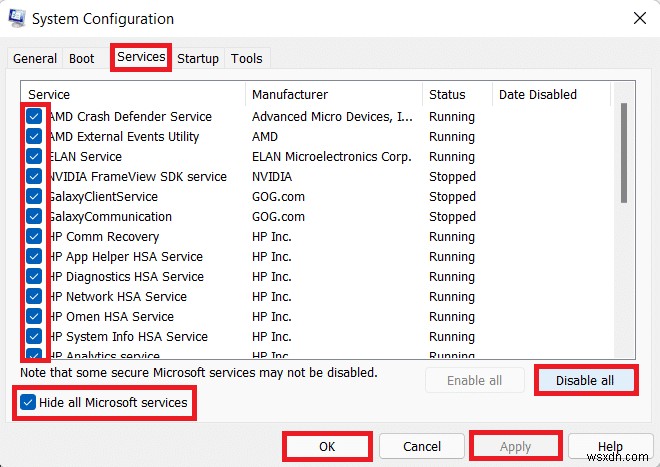Switch to the Startup tab
Image resolution: width=660 pixels, height=467 pixels.
198,59
